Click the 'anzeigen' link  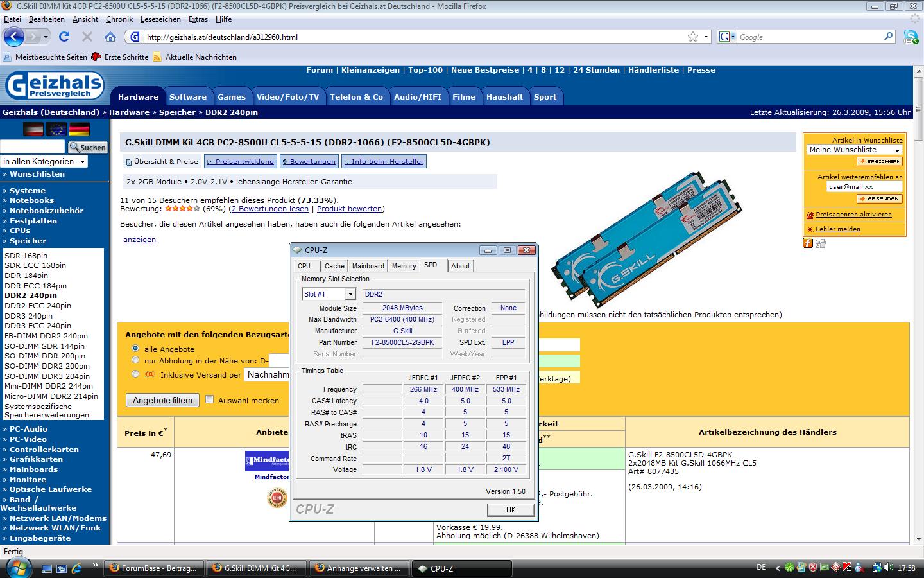[x=139, y=240]
